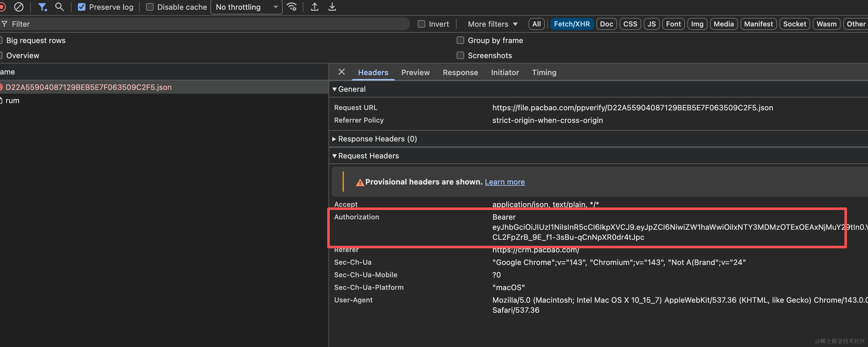Viewport: 868px width, 347px height.
Task: Open network conditions wifi icon
Action: click(291, 7)
